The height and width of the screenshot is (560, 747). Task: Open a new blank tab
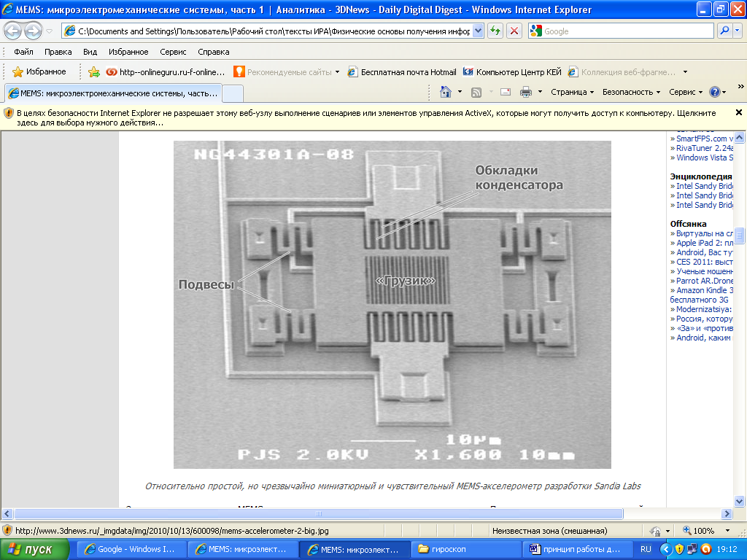pyautogui.click(x=233, y=93)
